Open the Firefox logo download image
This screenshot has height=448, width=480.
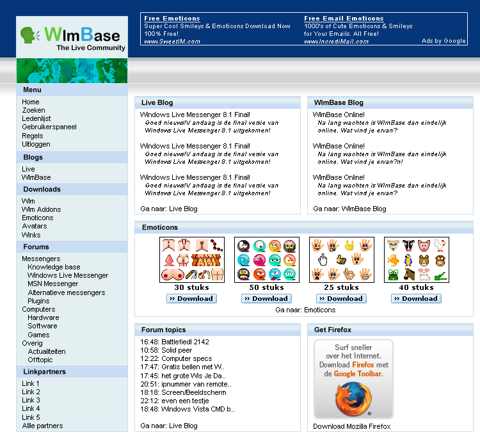(x=353, y=379)
